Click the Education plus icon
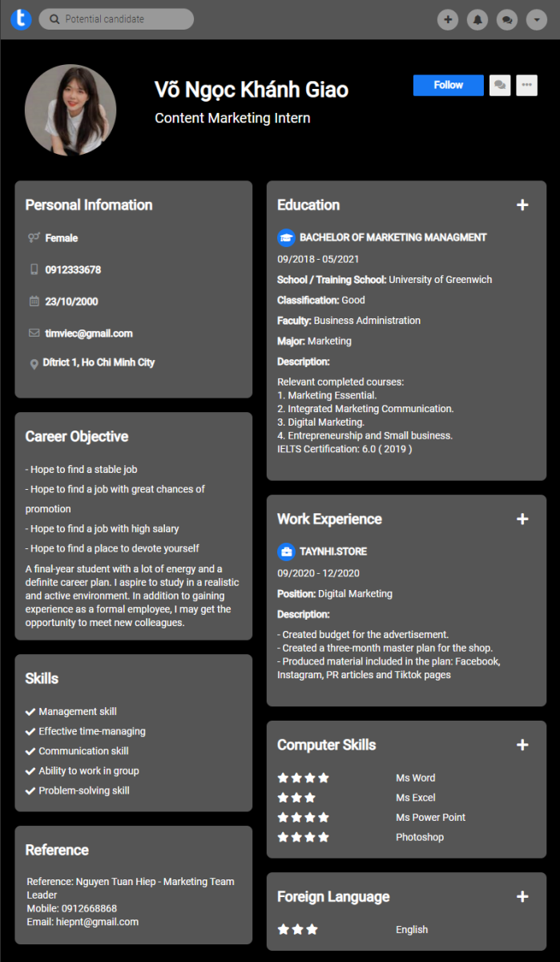 522,205
